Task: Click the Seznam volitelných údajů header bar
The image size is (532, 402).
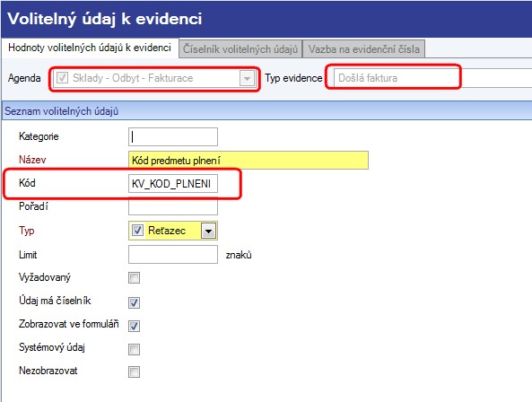Action: [x=267, y=110]
